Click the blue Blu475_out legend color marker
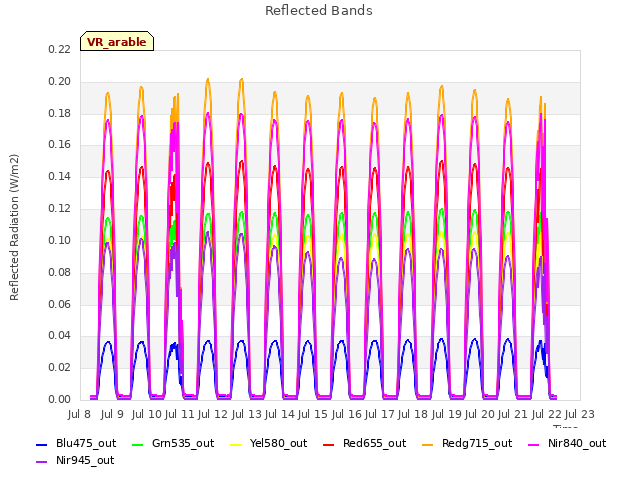This screenshot has width=640, height=480. (x=42, y=444)
